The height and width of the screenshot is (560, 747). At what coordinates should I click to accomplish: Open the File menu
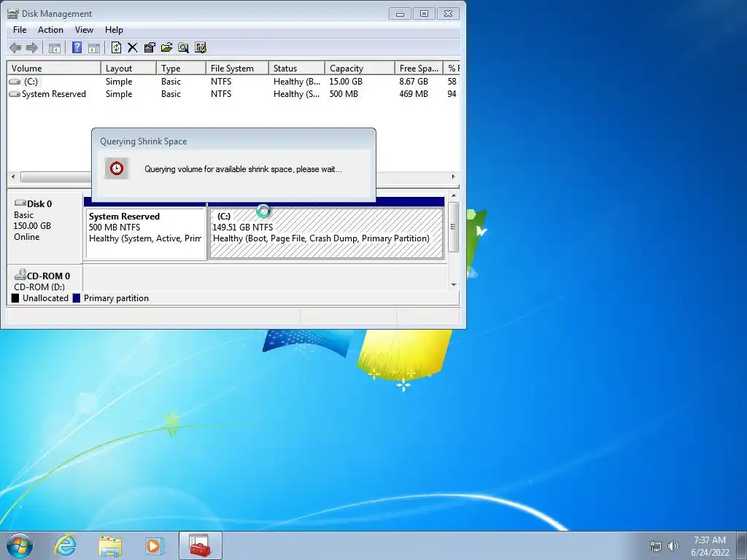(x=20, y=29)
